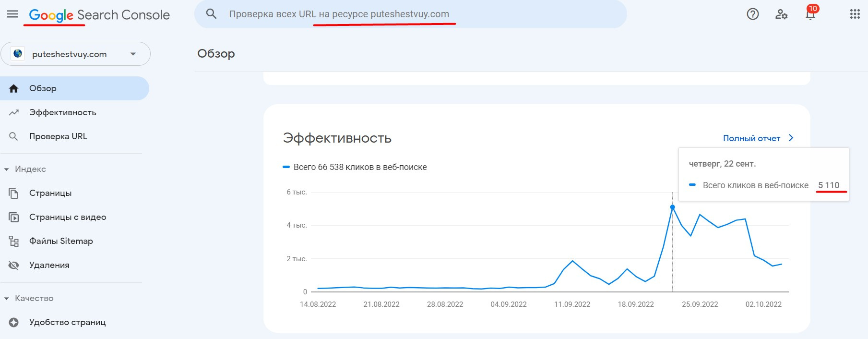Open notifications bell with 10 alerts

(811, 13)
